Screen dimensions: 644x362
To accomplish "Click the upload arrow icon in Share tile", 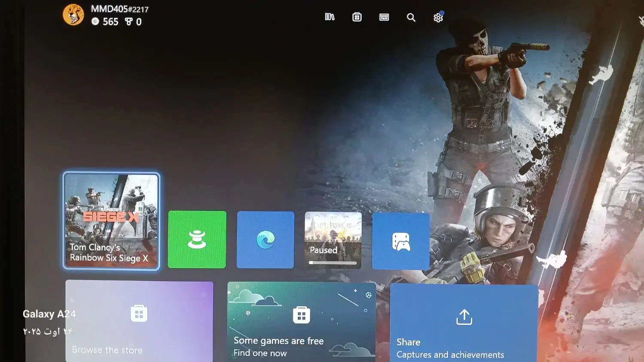I will (464, 317).
